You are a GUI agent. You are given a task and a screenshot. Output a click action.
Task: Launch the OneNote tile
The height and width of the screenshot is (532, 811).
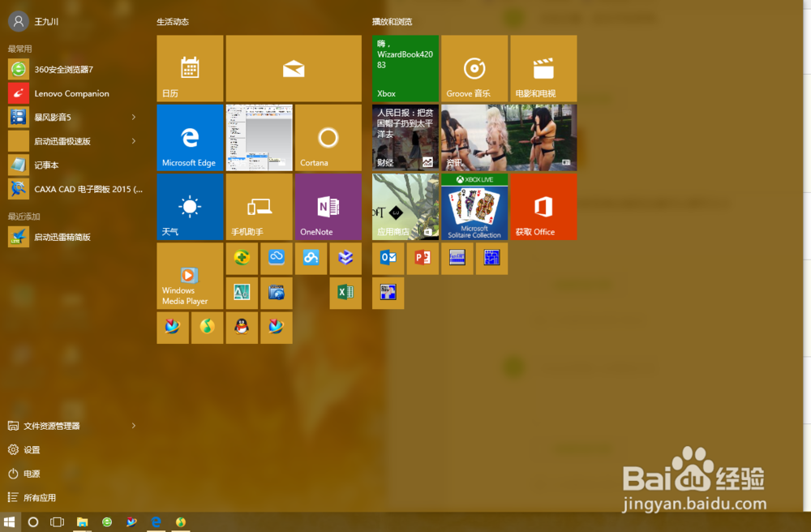click(328, 207)
